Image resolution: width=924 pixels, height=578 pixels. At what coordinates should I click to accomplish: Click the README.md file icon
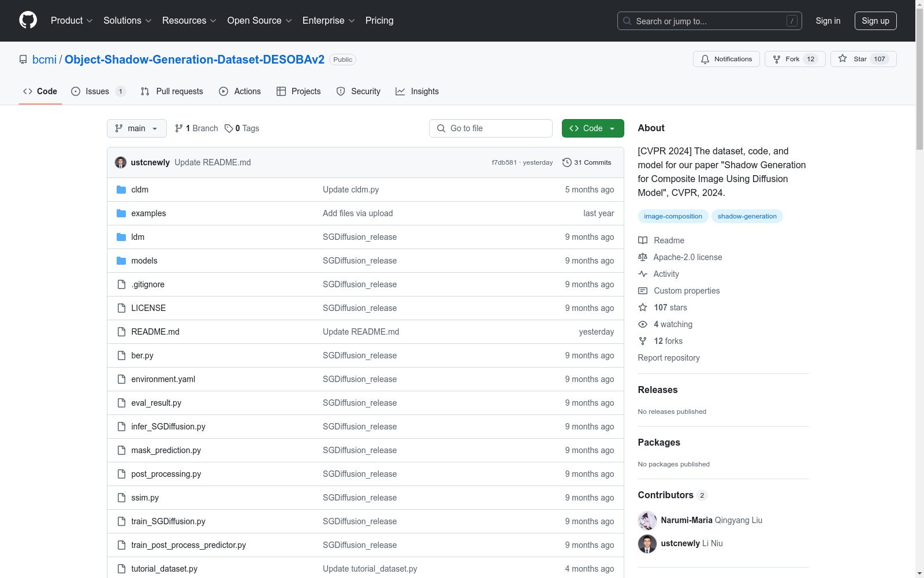[x=121, y=332]
